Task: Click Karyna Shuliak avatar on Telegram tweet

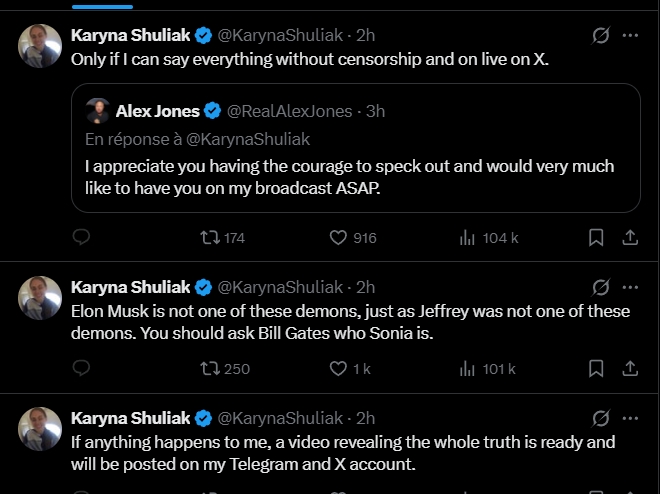Action: (41, 428)
